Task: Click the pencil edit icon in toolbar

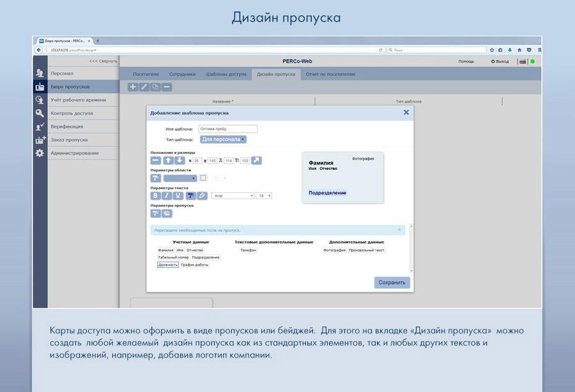Action: [144, 87]
